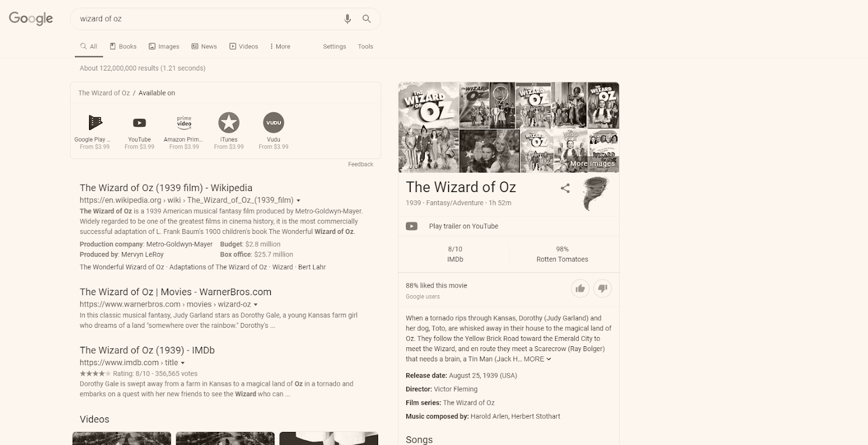Choose the Amazon Prime Video icon
This screenshot has height=445, width=868.
(x=184, y=122)
